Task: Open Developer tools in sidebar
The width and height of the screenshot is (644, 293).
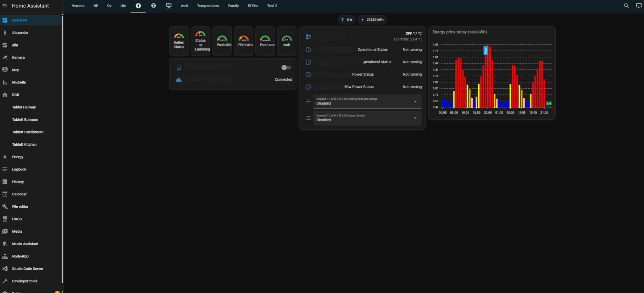Action: 25,281
